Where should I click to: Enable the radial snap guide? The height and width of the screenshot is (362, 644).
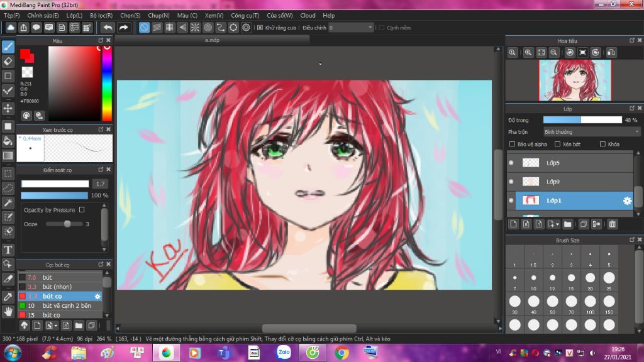(195, 28)
